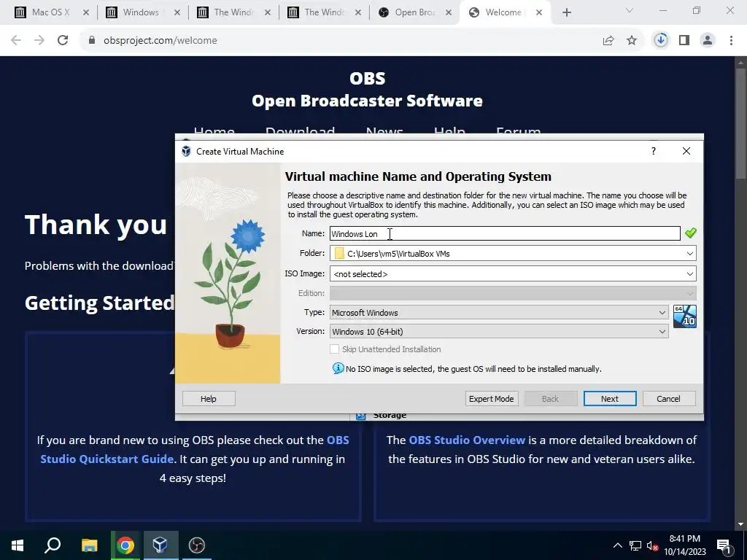Close the Open Broadcaster tab

[449, 13]
